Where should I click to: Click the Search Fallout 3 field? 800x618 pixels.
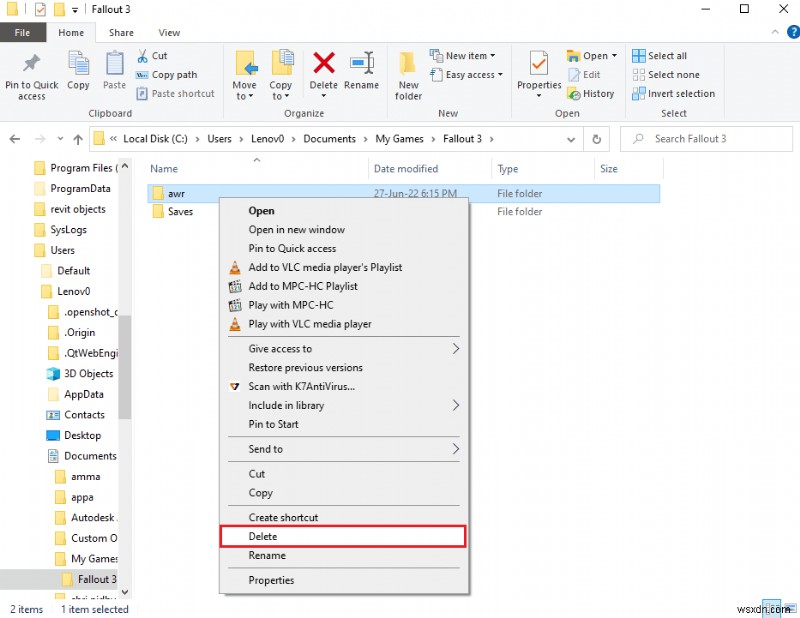click(706, 139)
